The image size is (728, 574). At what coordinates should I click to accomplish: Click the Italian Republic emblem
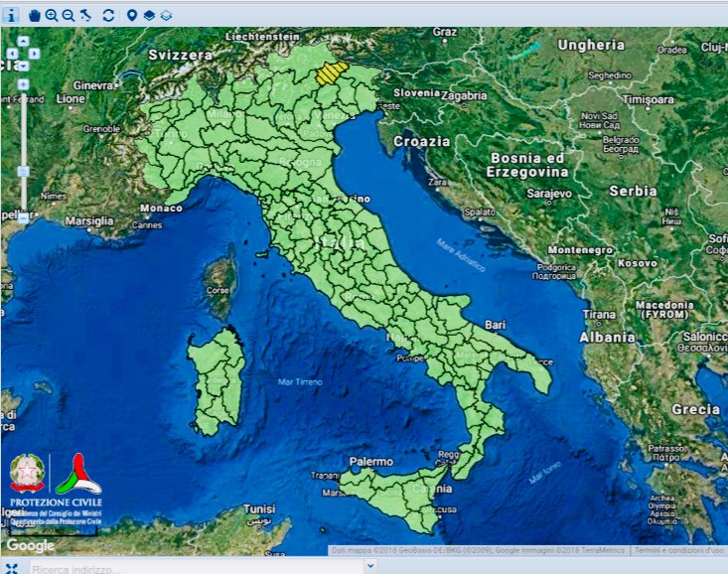point(28,473)
